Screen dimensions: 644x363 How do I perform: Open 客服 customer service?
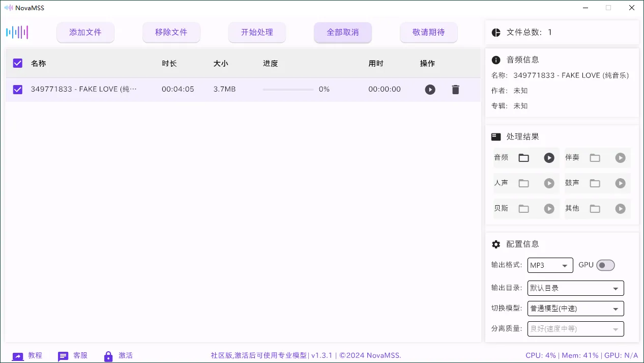63,356
